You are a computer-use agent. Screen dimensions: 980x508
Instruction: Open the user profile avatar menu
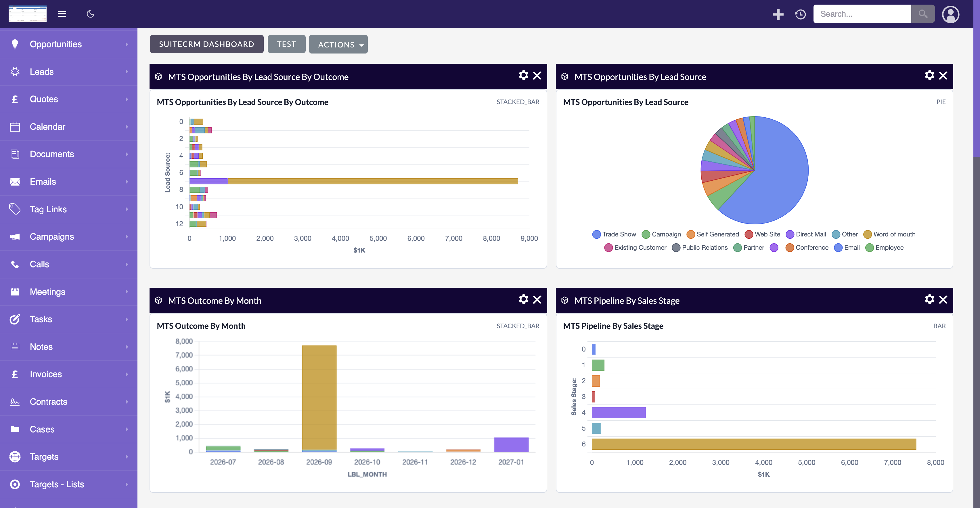[950, 14]
